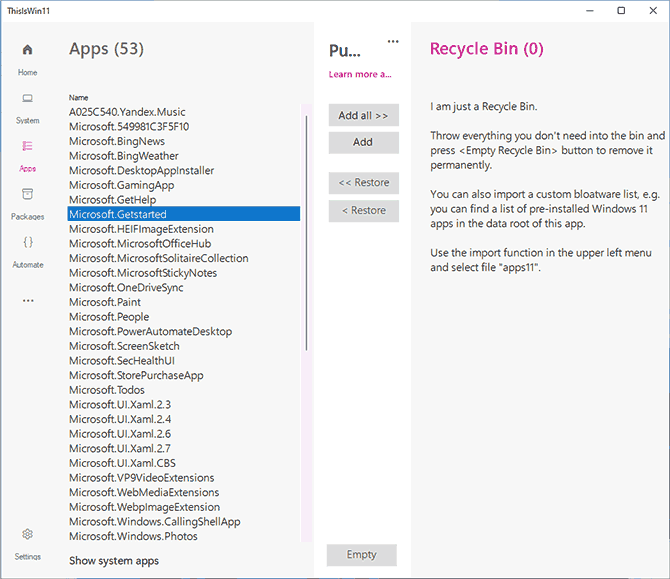Select Microsoft.UI.Xaml.2.7 entry
The height and width of the screenshot is (579, 670).
click(x=184, y=448)
